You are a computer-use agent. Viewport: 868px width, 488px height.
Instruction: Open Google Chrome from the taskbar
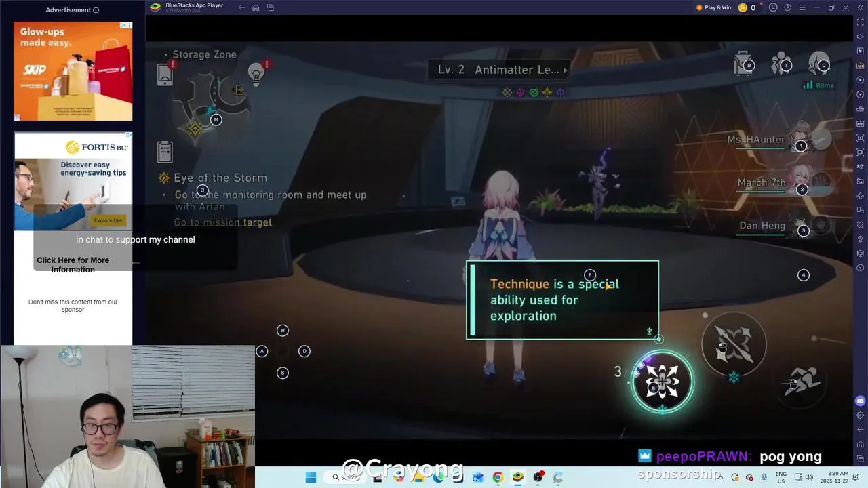click(498, 477)
